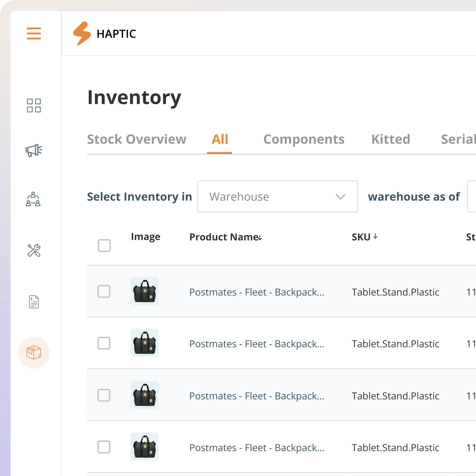This screenshot has height=476, width=476.
Task: Check the first Postmates Backpack row checkbox
Action: point(104,292)
